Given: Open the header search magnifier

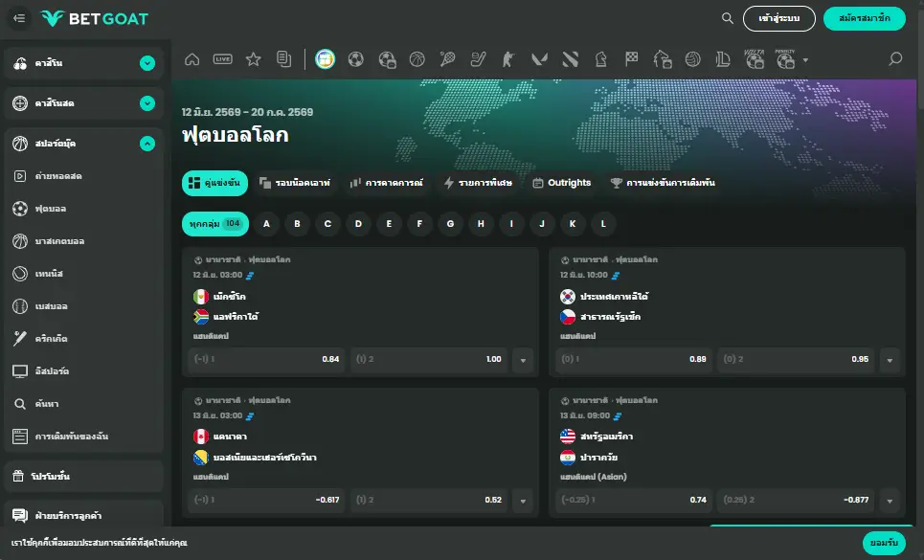Looking at the screenshot, I should point(728,18).
